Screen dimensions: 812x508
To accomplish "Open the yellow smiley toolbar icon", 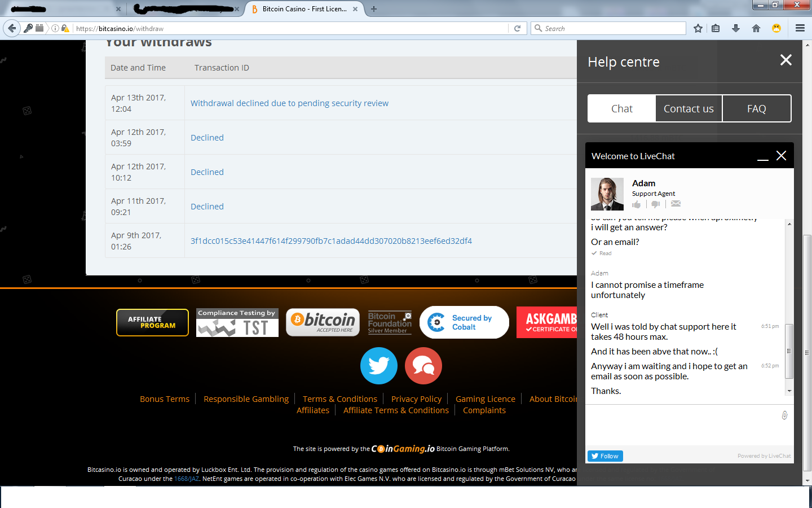I will pyautogui.click(x=776, y=28).
